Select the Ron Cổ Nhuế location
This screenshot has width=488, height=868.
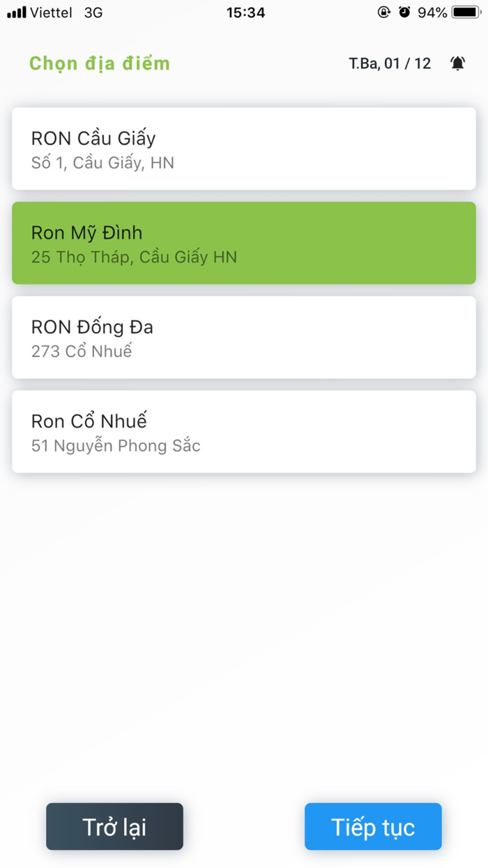pyautogui.click(x=243, y=431)
